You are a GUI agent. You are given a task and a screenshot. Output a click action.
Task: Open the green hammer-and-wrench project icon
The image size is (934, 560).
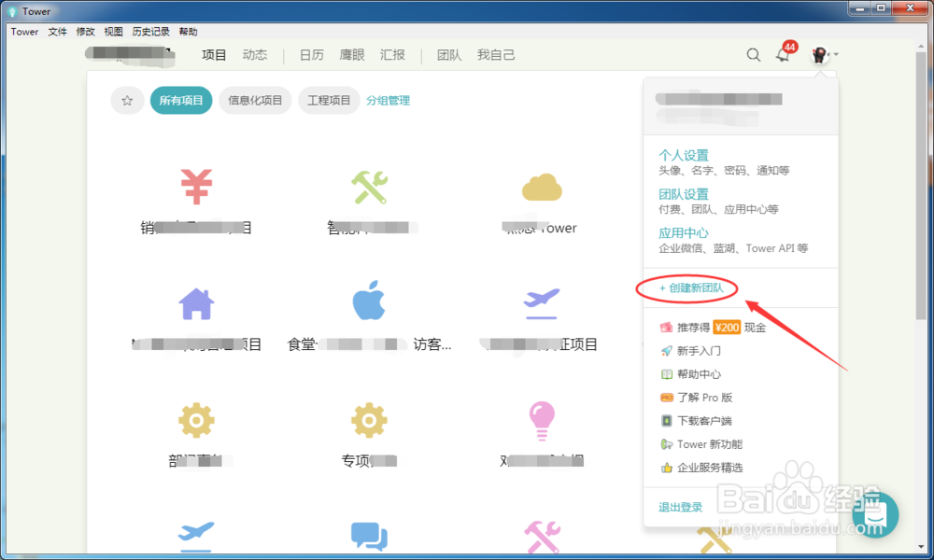(x=369, y=187)
